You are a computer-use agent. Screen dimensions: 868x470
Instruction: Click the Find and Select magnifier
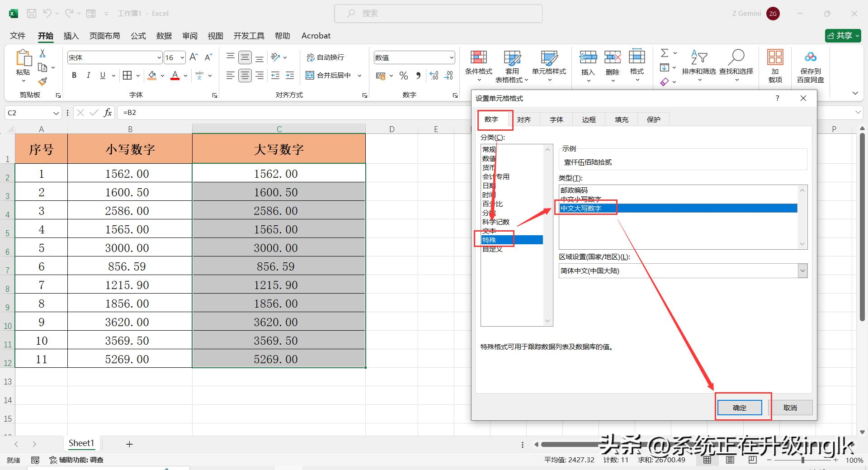(736, 58)
